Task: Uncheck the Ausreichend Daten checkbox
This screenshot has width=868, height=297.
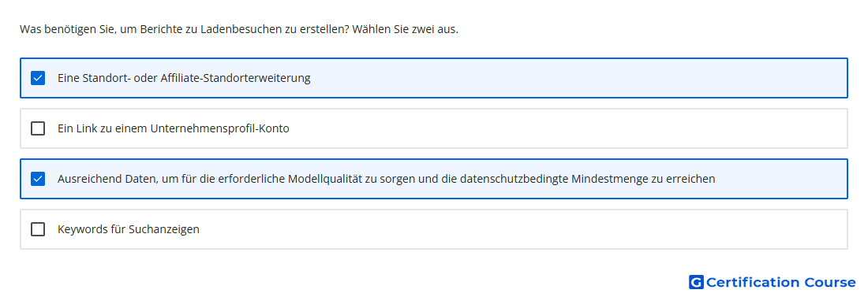Action: click(38, 179)
